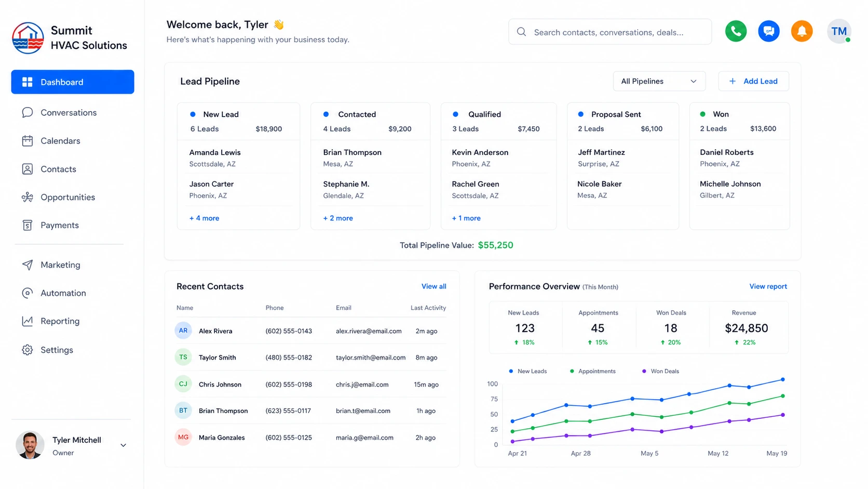Viewport: 868px width, 489px height.
Task: Click View all in Recent Contacts
Action: point(433,286)
